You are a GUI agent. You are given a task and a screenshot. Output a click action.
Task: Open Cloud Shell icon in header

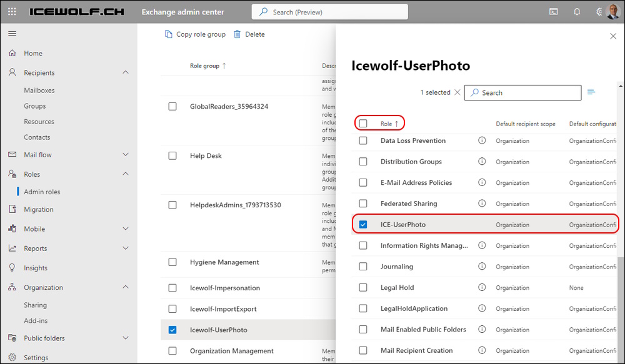[x=554, y=12]
